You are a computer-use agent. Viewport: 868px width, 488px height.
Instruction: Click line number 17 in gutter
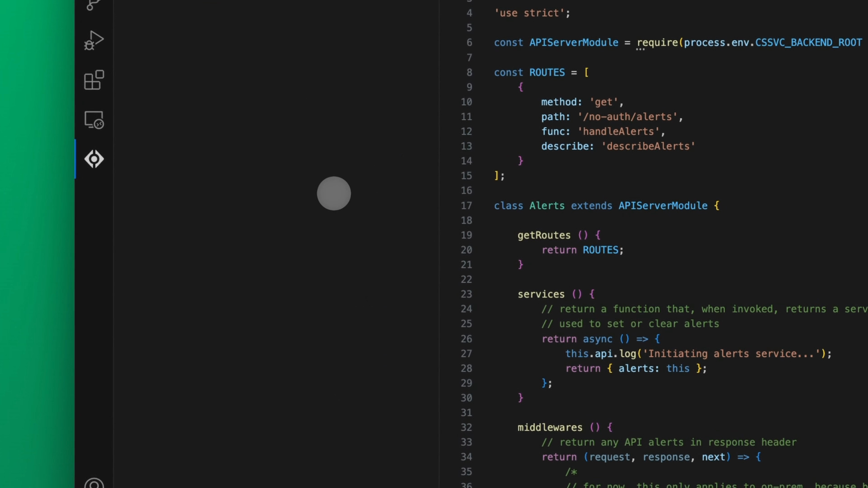[x=466, y=206]
